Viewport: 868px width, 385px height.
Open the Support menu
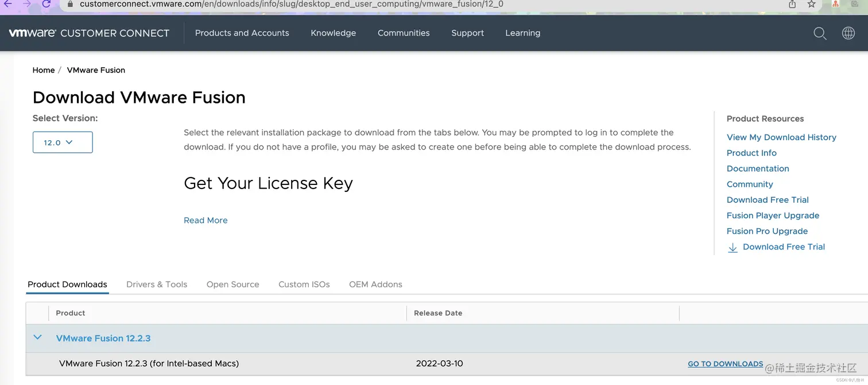pos(467,33)
